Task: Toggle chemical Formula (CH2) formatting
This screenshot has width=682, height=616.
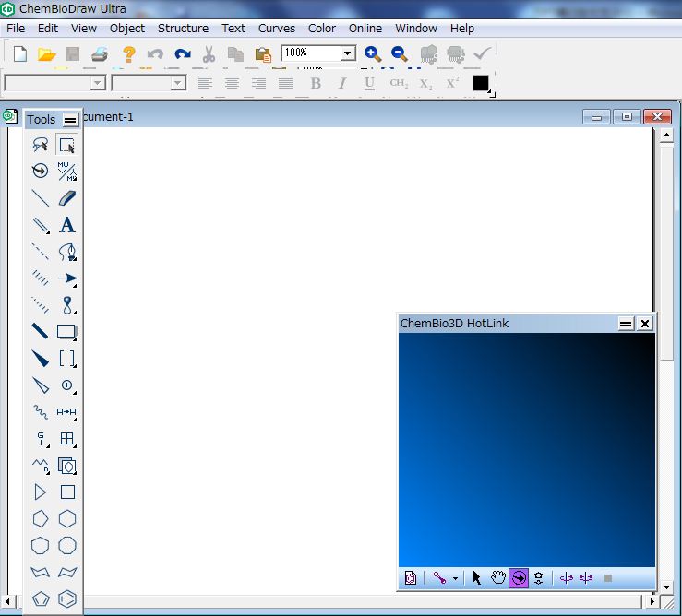Action: point(399,83)
